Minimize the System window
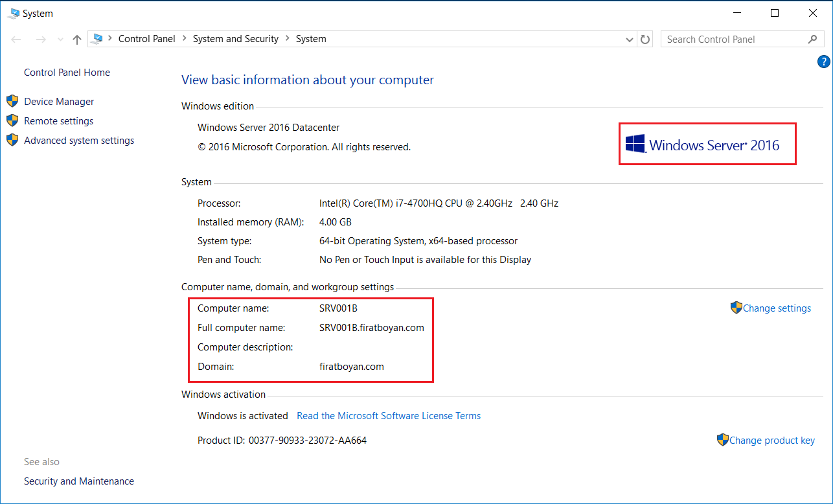Screen dimensions: 833x504 [x=736, y=13]
